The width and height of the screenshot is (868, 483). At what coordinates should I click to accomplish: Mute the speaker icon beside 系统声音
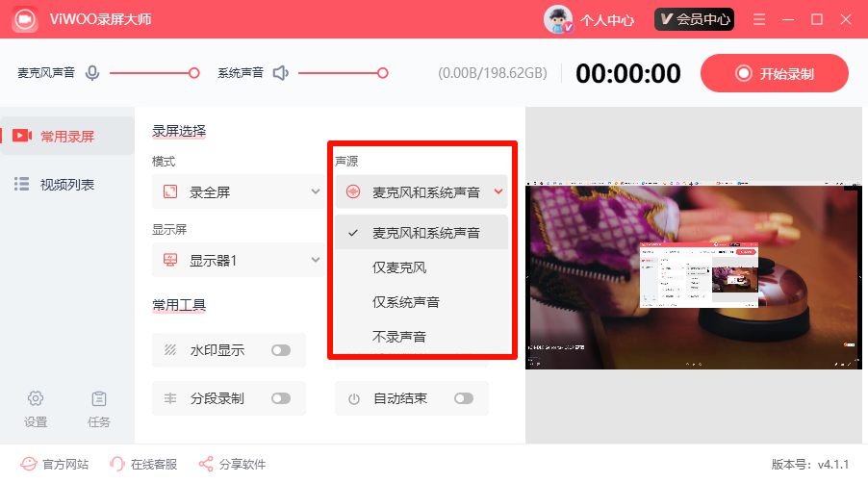tap(281, 73)
